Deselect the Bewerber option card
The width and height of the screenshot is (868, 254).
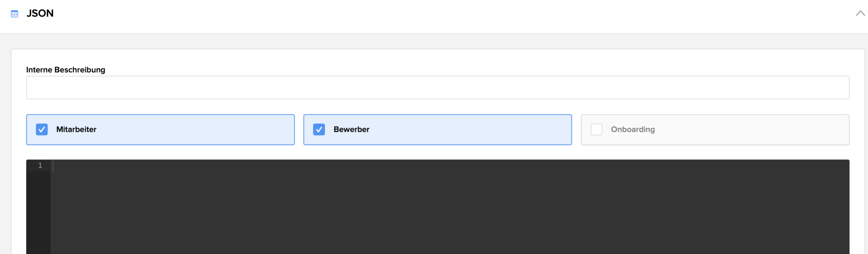click(x=437, y=129)
